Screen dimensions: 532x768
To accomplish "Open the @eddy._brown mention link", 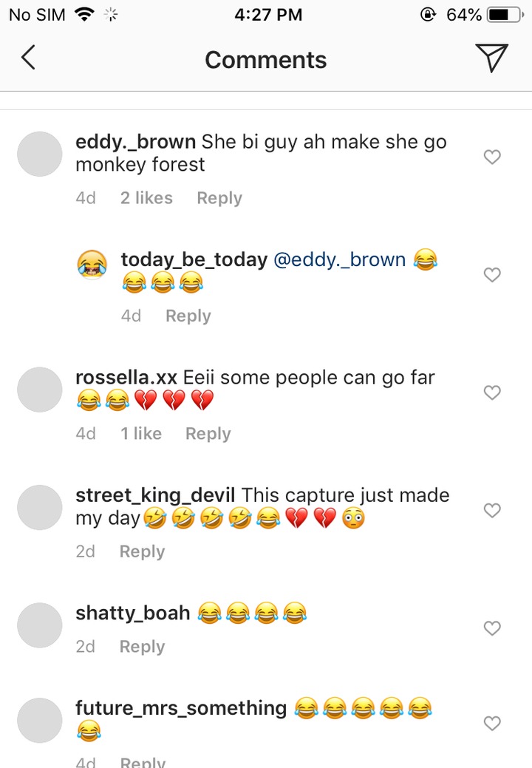I will [339, 259].
